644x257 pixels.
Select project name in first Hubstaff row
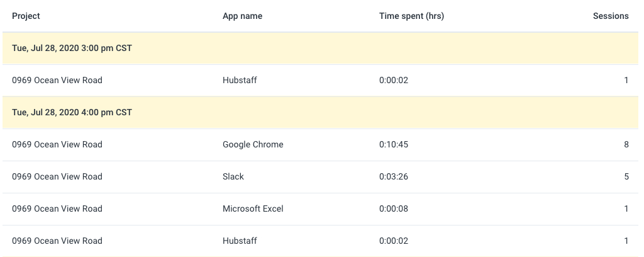coord(57,80)
